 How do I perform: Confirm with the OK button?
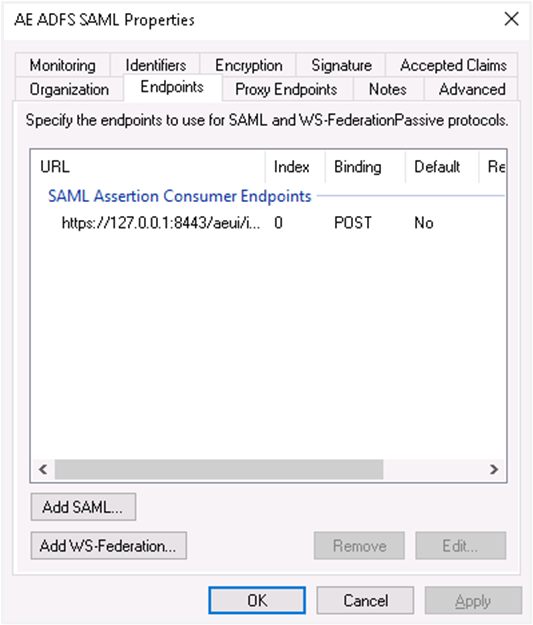click(x=257, y=600)
